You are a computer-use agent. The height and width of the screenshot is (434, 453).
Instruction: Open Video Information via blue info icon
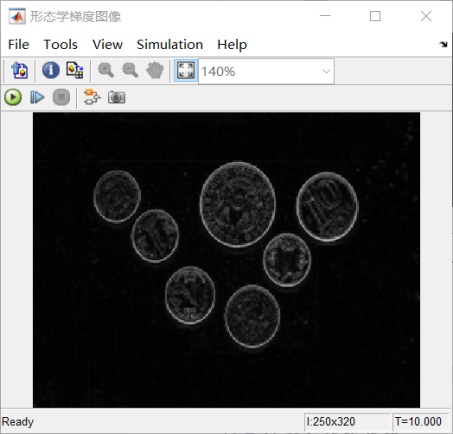51,70
